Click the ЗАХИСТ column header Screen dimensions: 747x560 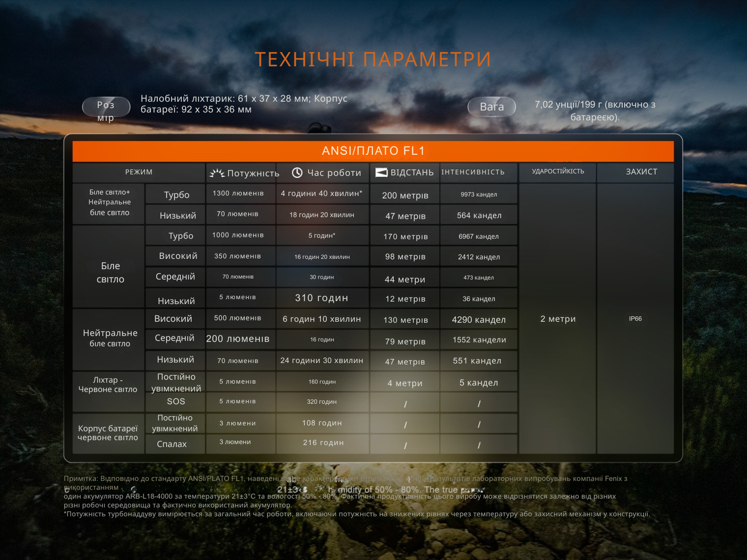pos(641,172)
